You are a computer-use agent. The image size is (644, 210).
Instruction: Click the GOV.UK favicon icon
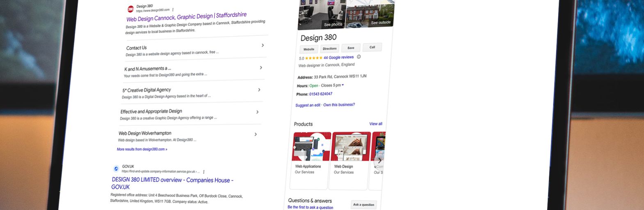pos(116,168)
